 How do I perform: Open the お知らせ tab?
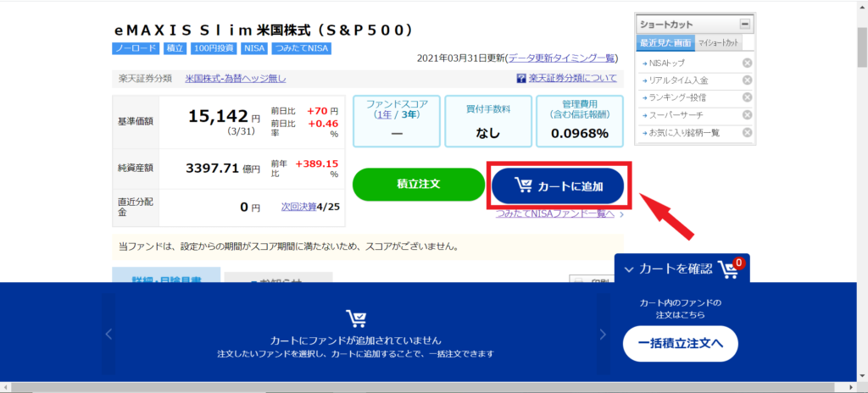[x=278, y=277]
